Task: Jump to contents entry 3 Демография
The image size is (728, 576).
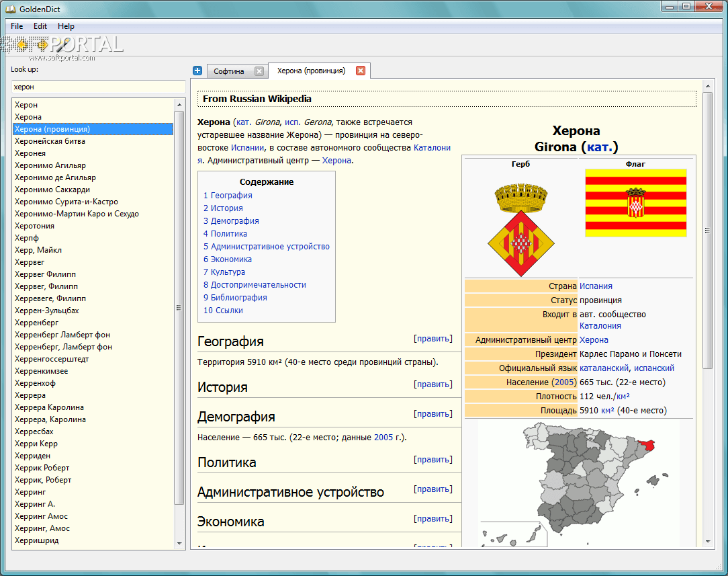Action: tap(231, 221)
